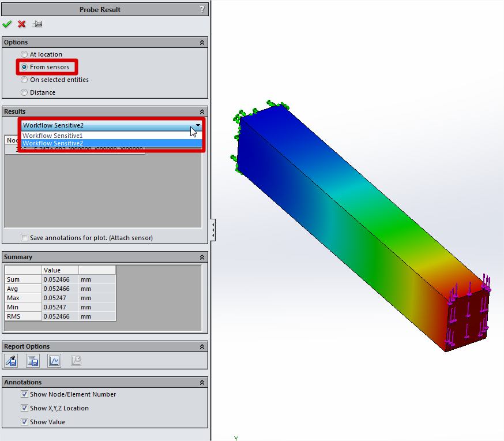504x441 pixels.
Task: Select Workflow Sensitive1 from the list
Action: click(53, 136)
